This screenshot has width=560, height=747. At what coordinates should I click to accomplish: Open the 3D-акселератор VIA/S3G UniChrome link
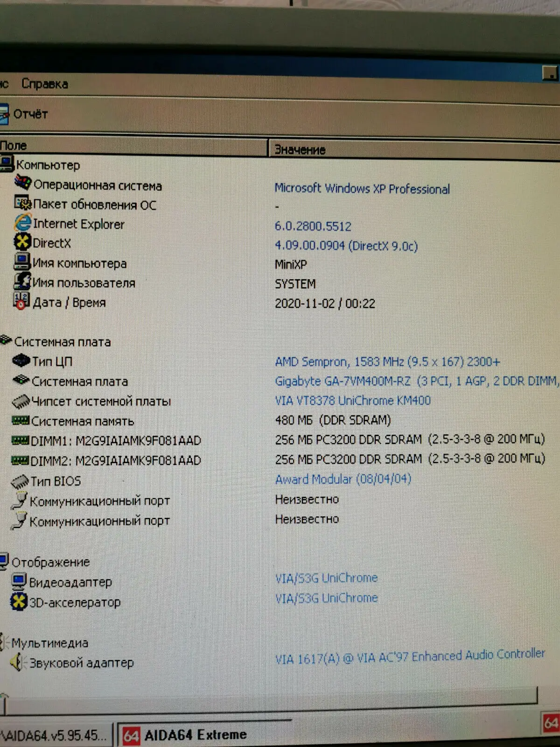pos(326,598)
